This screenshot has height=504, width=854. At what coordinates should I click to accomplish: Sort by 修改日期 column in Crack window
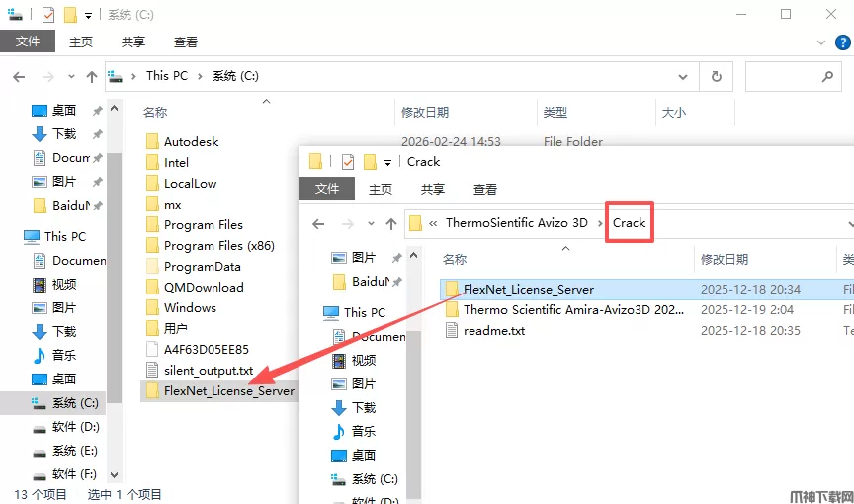[724, 259]
